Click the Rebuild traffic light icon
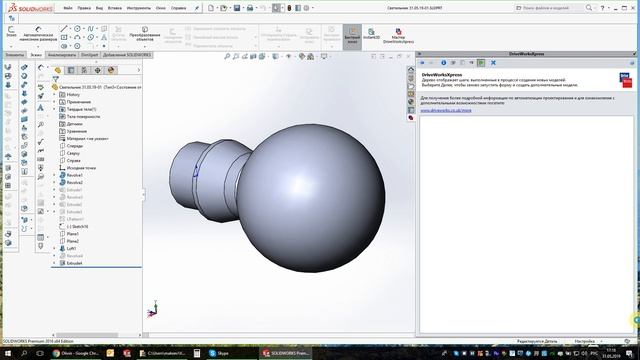The width and height of the screenshot is (640, 360). click(x=289, y=8)
